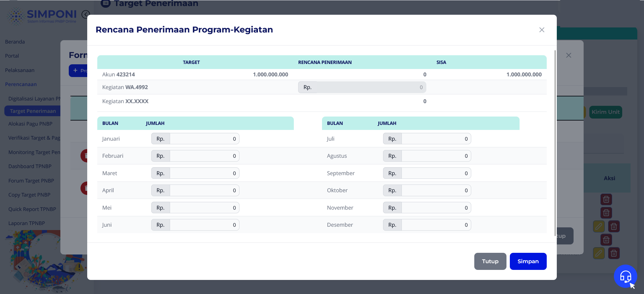Click the bottom-most yellow pencil edit icon
This screenshot has width=644, height=294.
[x=599, y=253]
